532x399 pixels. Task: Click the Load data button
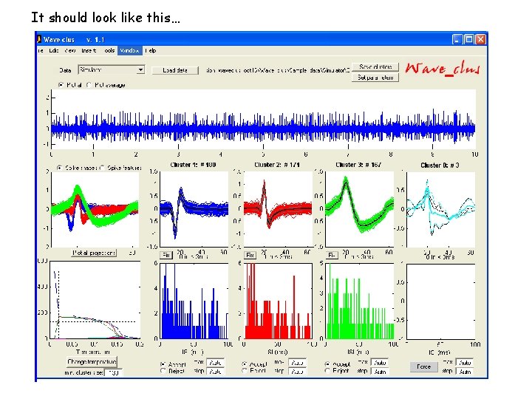pyautogui.click(x=175, y=70)
